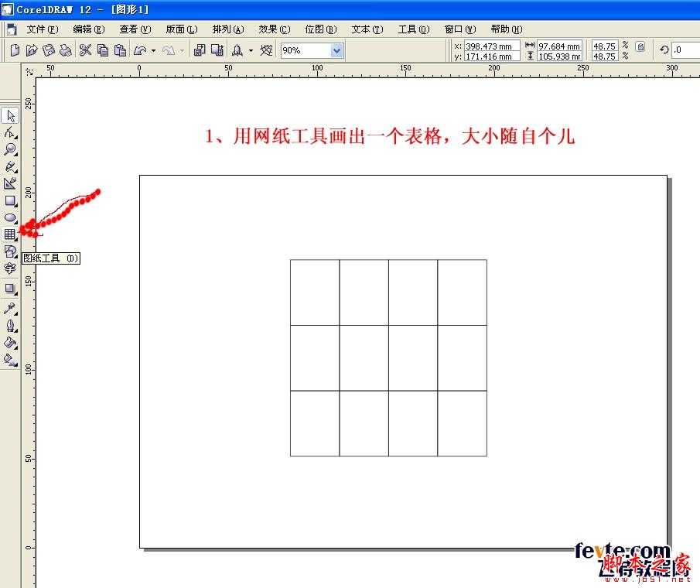Select the Graph Paper grid tool
The width and height of the screenshot is (700, 588).
pyautogui.click(x=10, y=234)
